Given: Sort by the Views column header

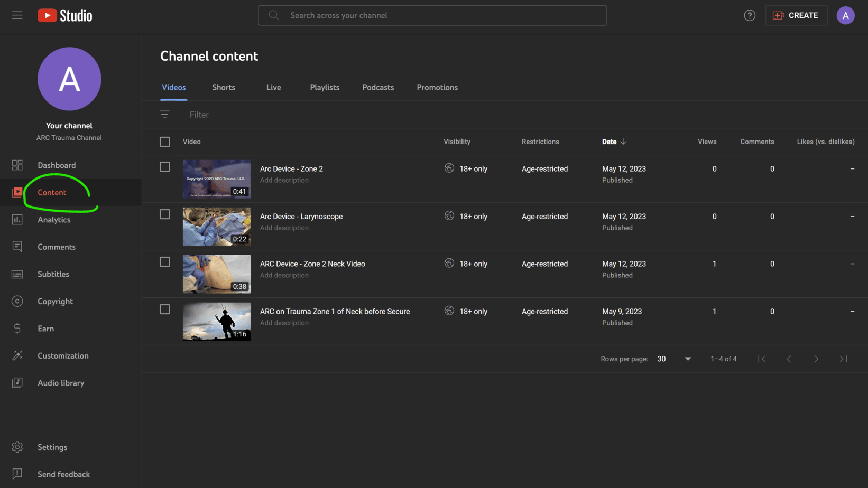Looking at the screenshot, I should click(x=707, y=142).
